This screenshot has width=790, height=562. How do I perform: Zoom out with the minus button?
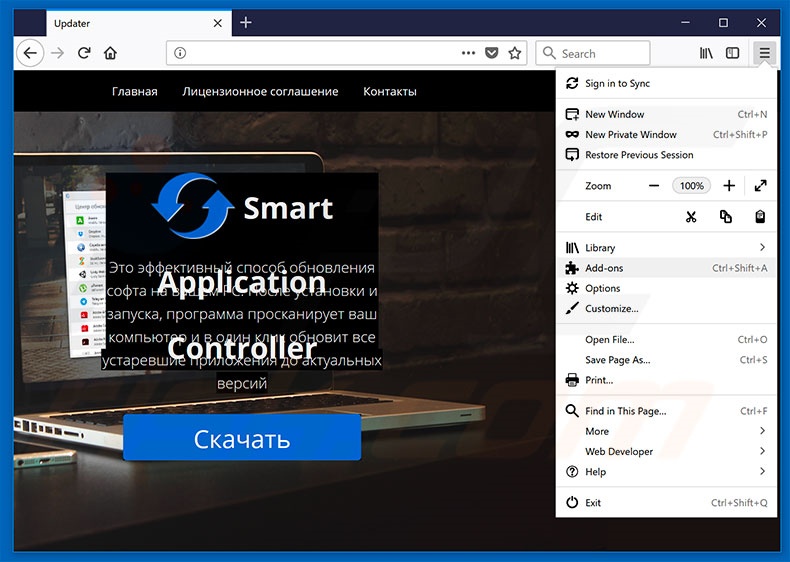pyautogui.click(x=654, y=186)
